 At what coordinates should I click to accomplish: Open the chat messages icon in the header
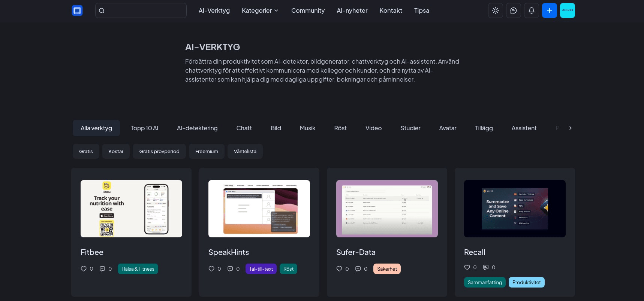(513, 10)
